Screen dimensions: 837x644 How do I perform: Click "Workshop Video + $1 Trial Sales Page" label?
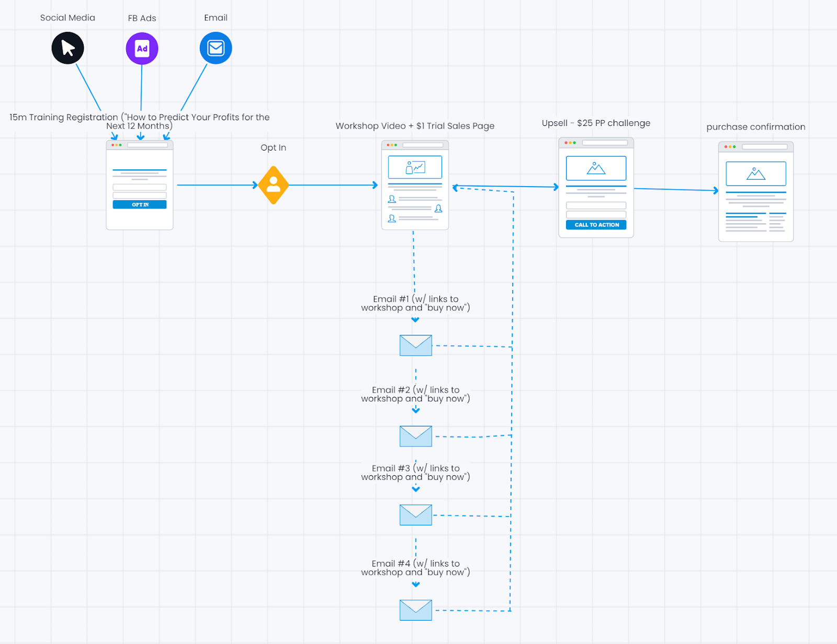tap(415, 126)
